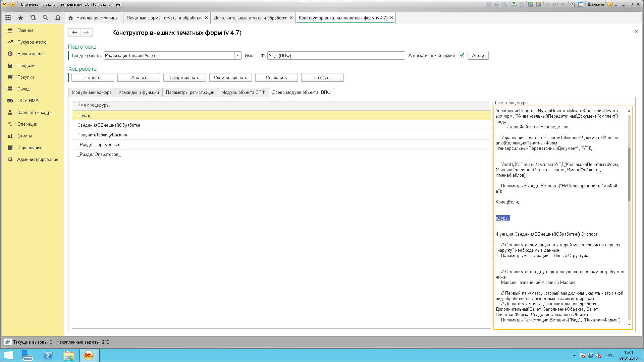Open the calendar icon in title bar
Image resolution: width=644 pixels, height=362 pixels.
[x=538, y=4]
